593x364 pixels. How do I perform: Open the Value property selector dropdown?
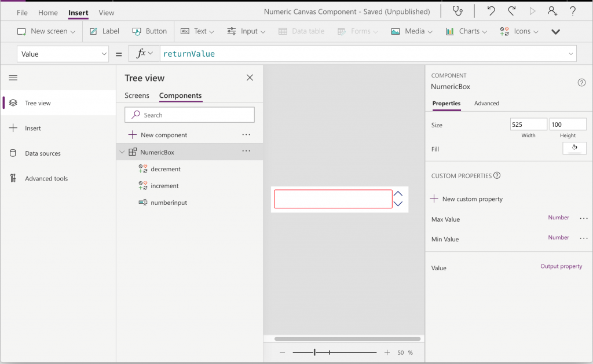(104, 53)
